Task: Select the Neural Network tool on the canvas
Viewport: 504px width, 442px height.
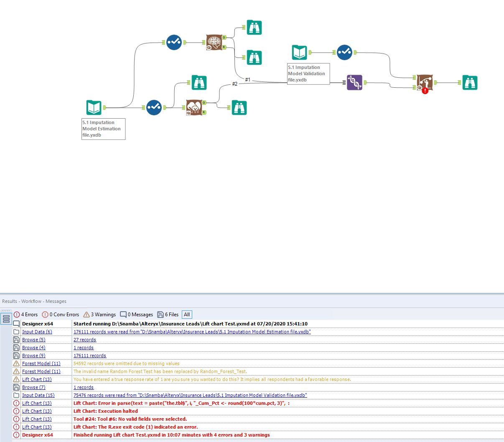Action: point(214,42)
